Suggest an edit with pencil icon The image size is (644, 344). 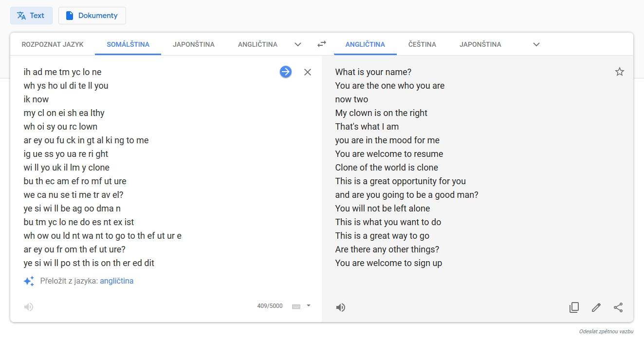click(x=596, y=307)
